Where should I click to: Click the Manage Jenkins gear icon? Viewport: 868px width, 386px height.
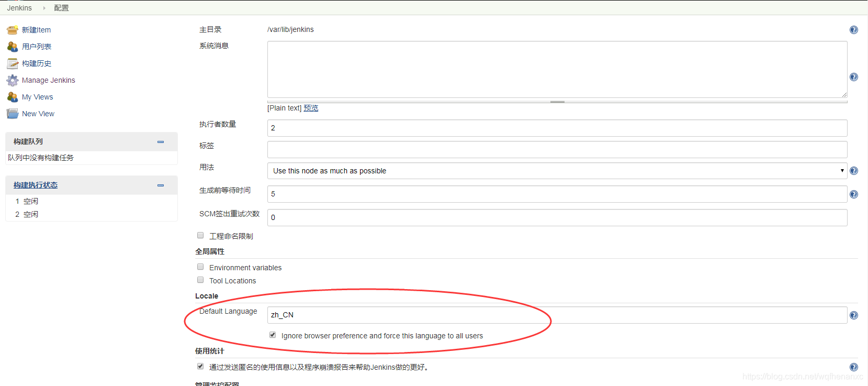pyautogui.click(x=13, y=80)
